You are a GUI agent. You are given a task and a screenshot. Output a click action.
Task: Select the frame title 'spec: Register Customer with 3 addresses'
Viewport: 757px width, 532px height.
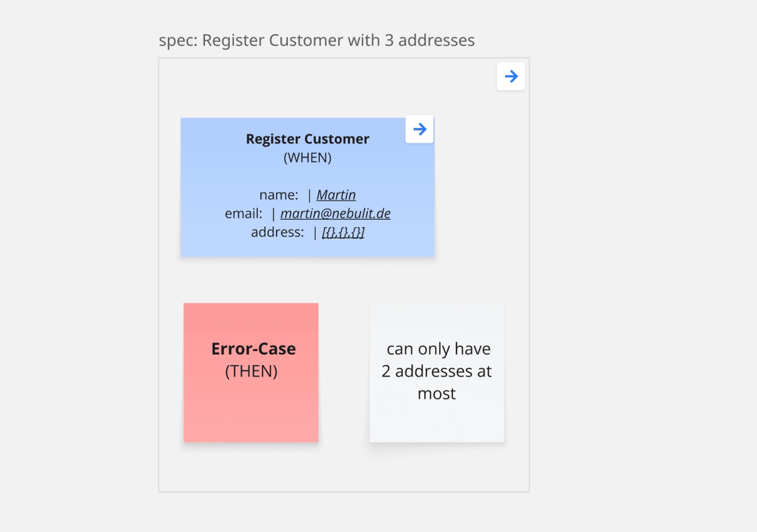point(316,40)
